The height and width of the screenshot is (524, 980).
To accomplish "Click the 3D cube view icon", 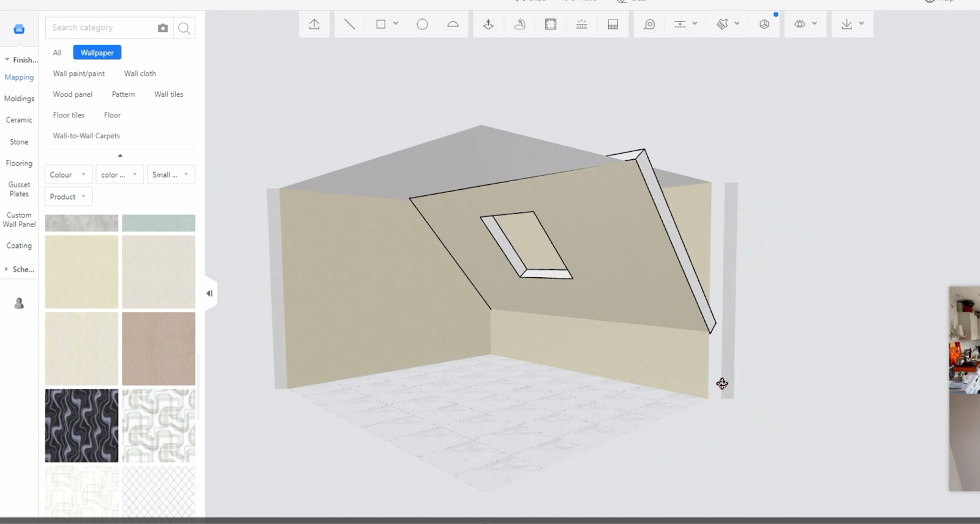I will [x=764, y=24].
